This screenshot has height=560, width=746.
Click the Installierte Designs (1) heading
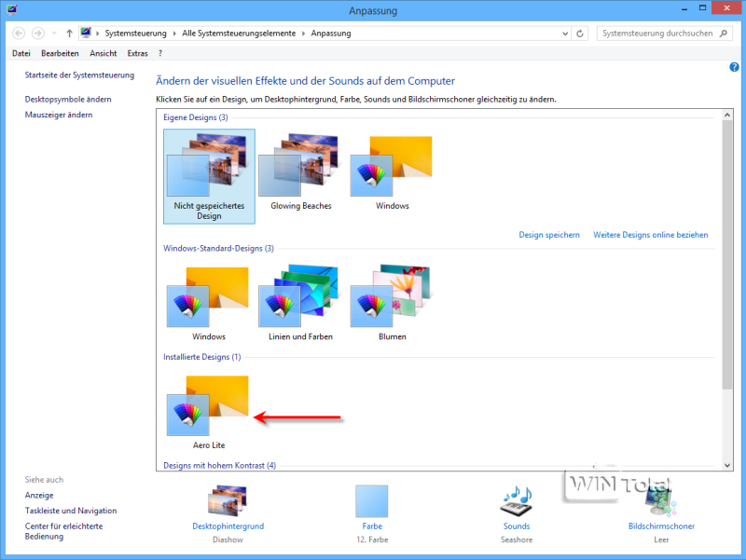click(x=201, y=357)
